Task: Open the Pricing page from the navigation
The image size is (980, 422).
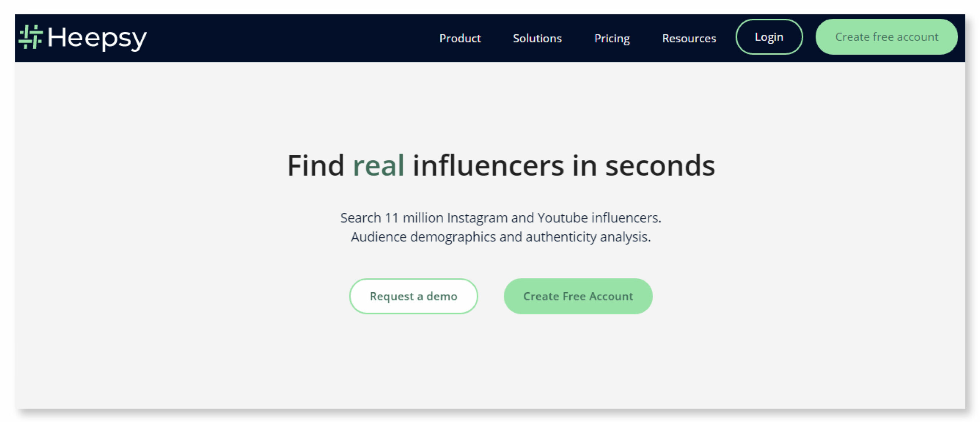Action: 612,38
